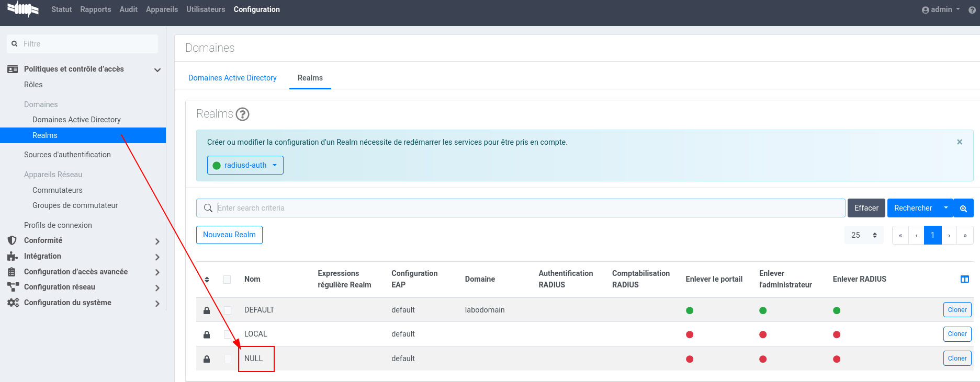
Task: Click the Effacer button
Action: point(866,208)
